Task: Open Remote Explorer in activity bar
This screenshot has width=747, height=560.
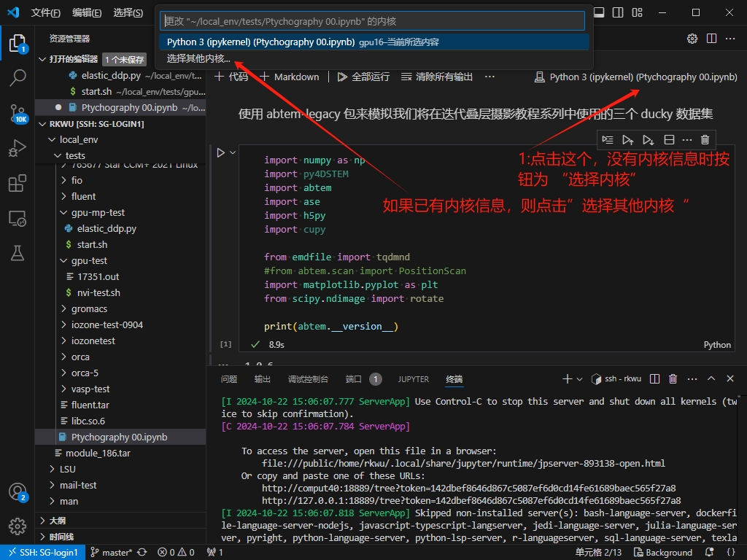Action: (18, 219)
